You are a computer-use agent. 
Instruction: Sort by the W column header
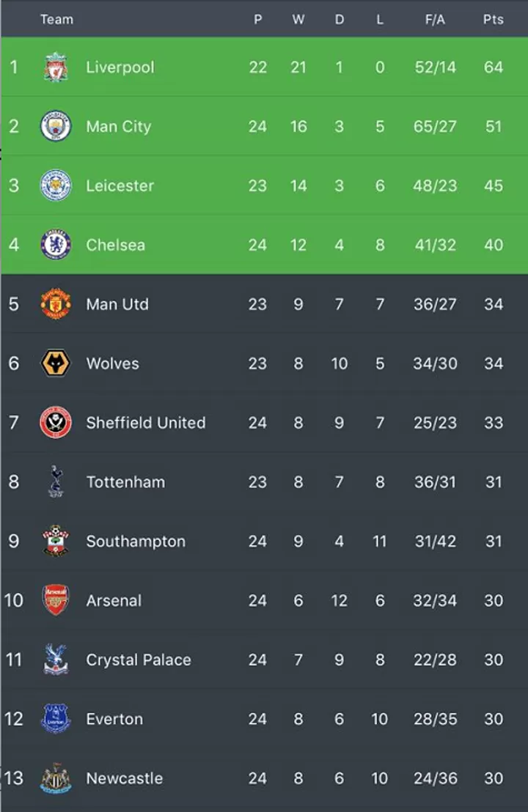[298, 20]
